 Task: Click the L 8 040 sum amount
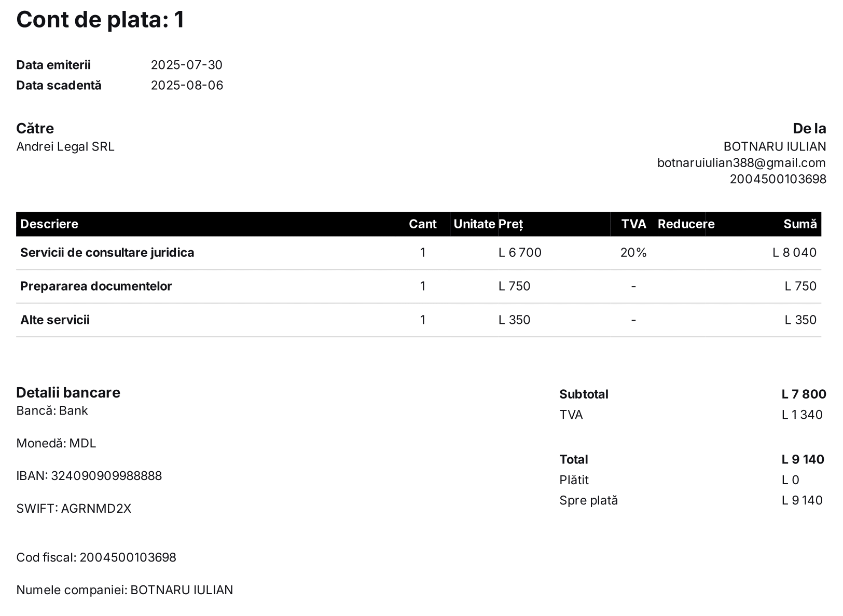tap(794, 253)
